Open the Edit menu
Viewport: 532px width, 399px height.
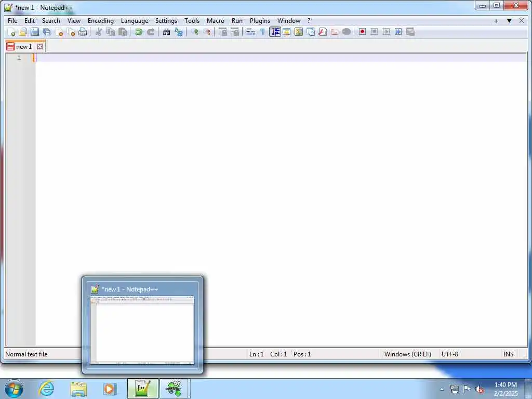(x=30, y=21)
